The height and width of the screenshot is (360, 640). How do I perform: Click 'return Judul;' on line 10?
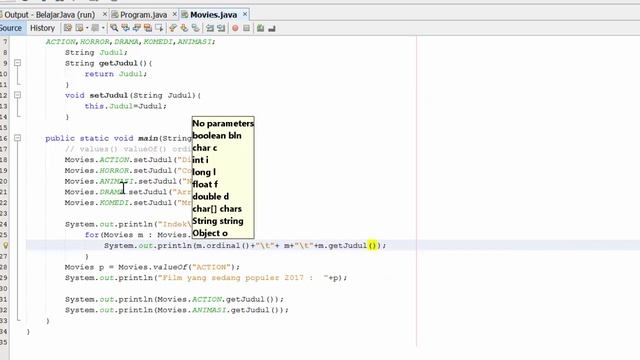coord(116,74)
